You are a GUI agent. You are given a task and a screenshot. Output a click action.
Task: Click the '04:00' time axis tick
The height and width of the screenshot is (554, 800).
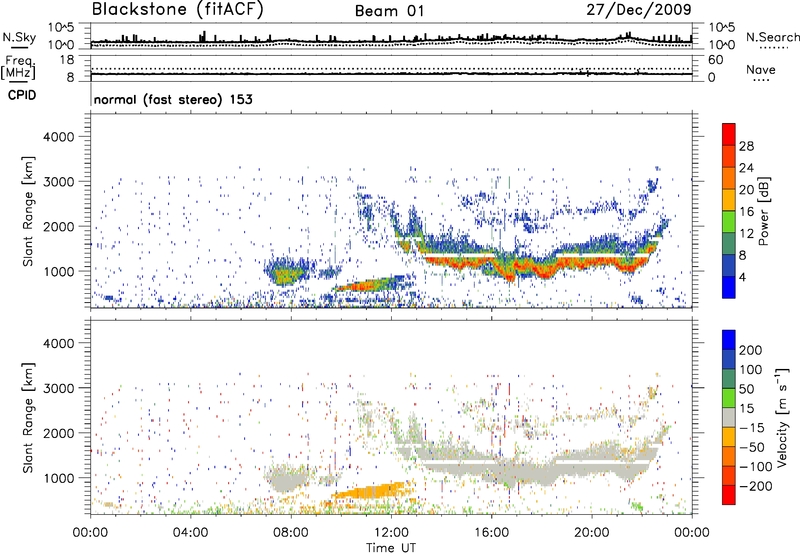[x=191, y=532]
